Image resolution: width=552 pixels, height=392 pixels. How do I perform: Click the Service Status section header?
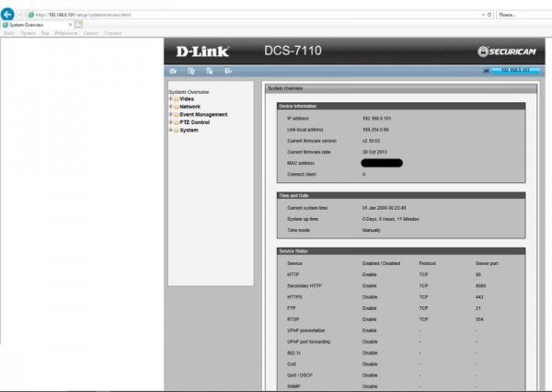[x=401, y=251]
